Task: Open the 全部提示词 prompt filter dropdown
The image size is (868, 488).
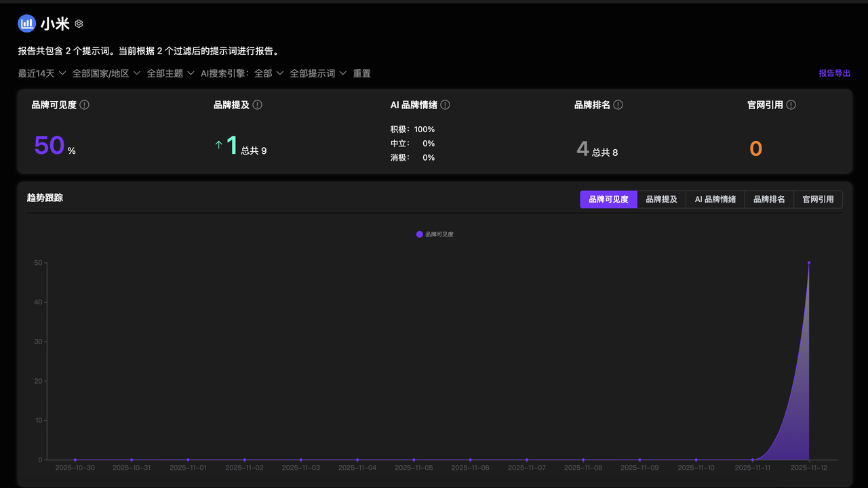Action: pyautogui.click(x=315, y=73)
